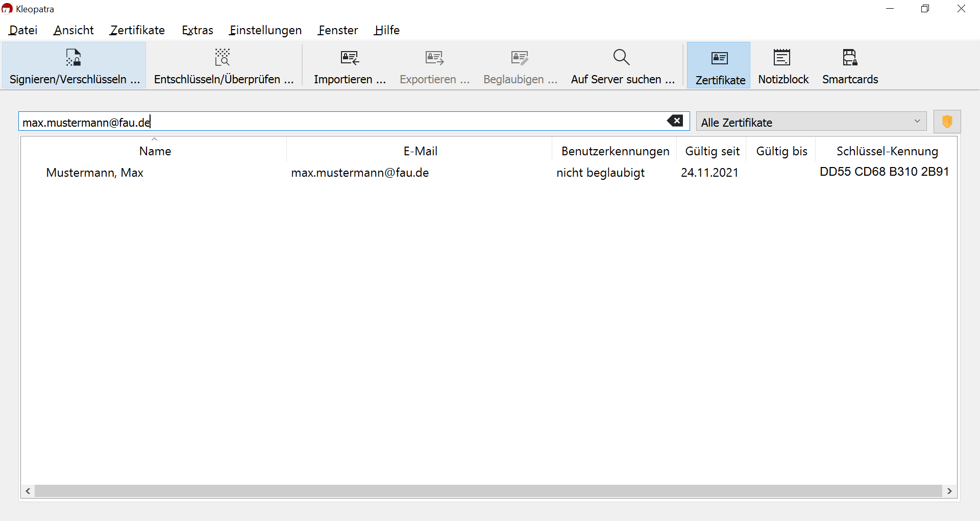Click the Beglaubigen toolbar icon

(520, 66)
